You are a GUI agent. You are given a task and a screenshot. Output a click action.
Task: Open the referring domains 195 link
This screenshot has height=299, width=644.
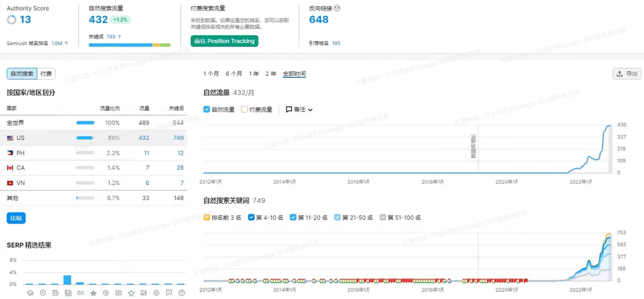[x=336, y=43]
